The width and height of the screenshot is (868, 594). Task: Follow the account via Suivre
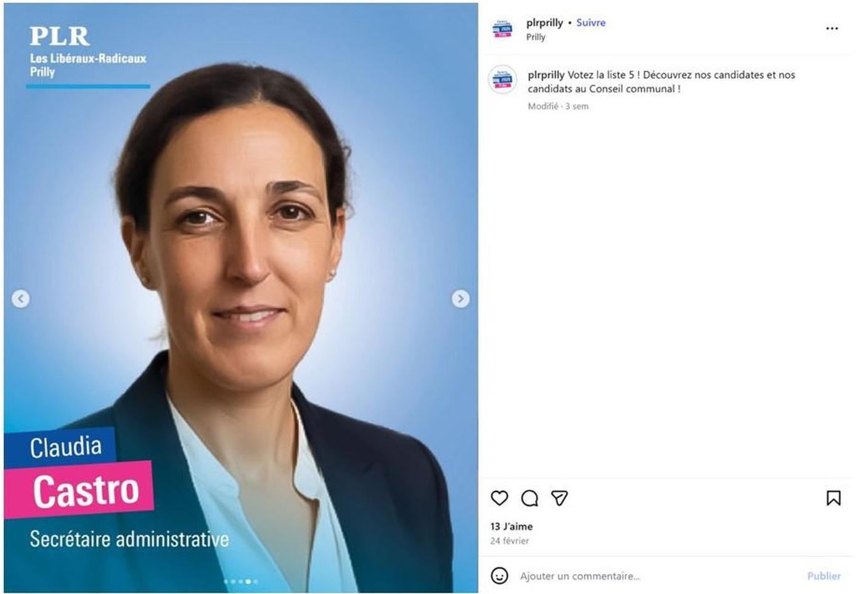[591, 22]
